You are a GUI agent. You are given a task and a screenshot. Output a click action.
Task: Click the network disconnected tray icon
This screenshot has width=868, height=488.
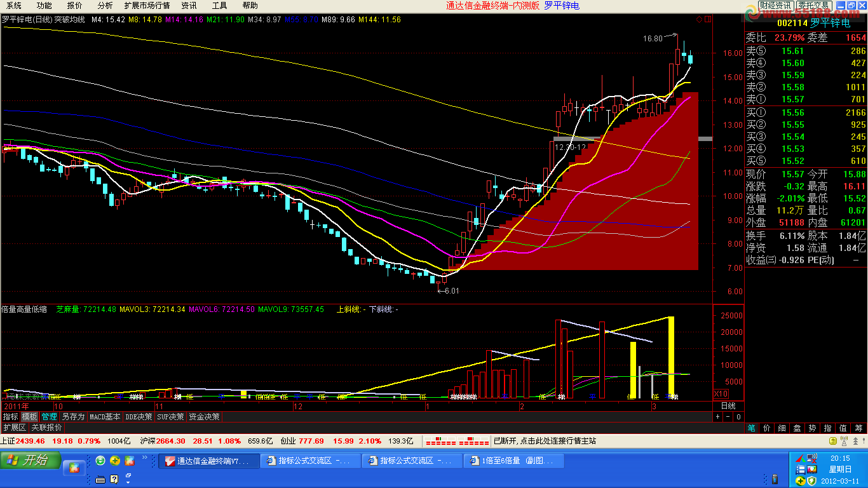pyautogui.click(x=812, y=458)
